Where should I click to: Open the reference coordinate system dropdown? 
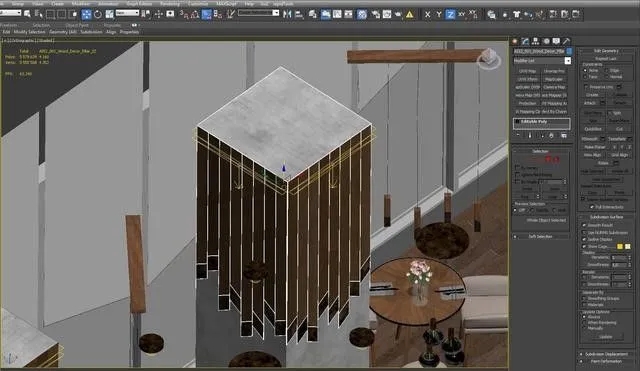[x=127, y=13]
